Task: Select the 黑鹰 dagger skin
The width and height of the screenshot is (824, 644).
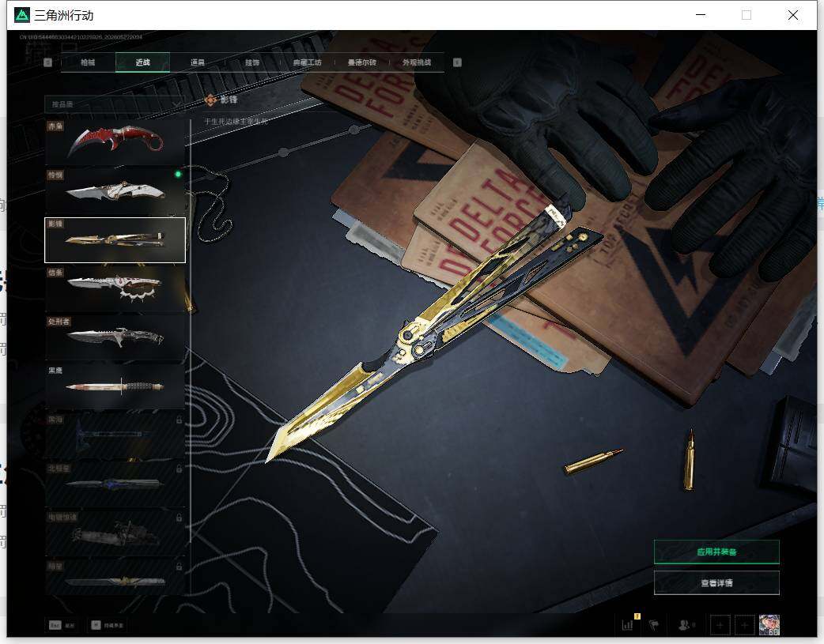Action: click(x=115, y=386)
